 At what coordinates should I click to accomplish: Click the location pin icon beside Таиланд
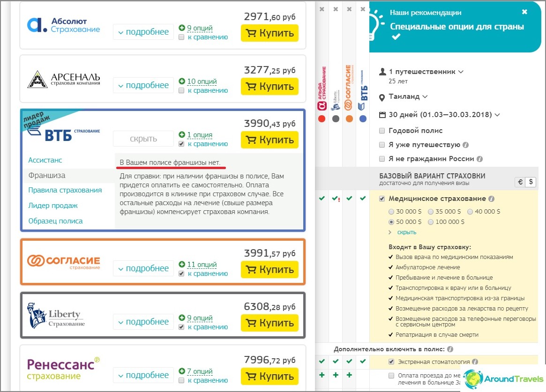(x=382, y=97)
